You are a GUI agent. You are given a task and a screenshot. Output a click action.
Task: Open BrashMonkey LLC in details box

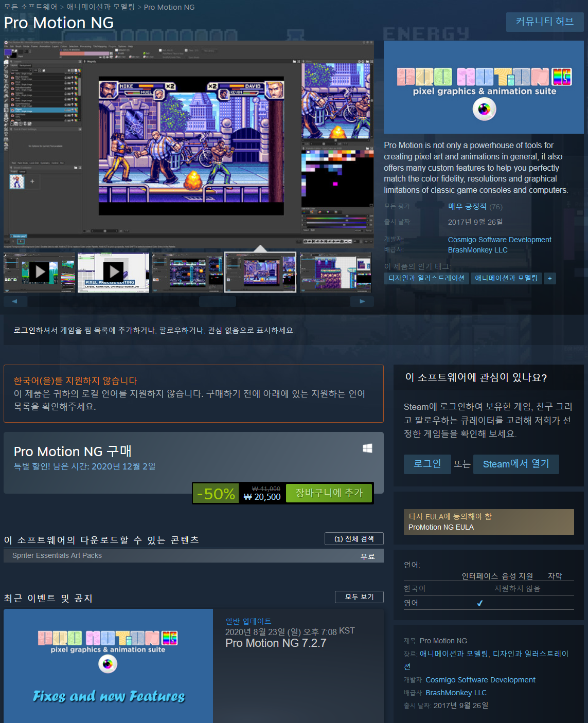pos(456,693)
